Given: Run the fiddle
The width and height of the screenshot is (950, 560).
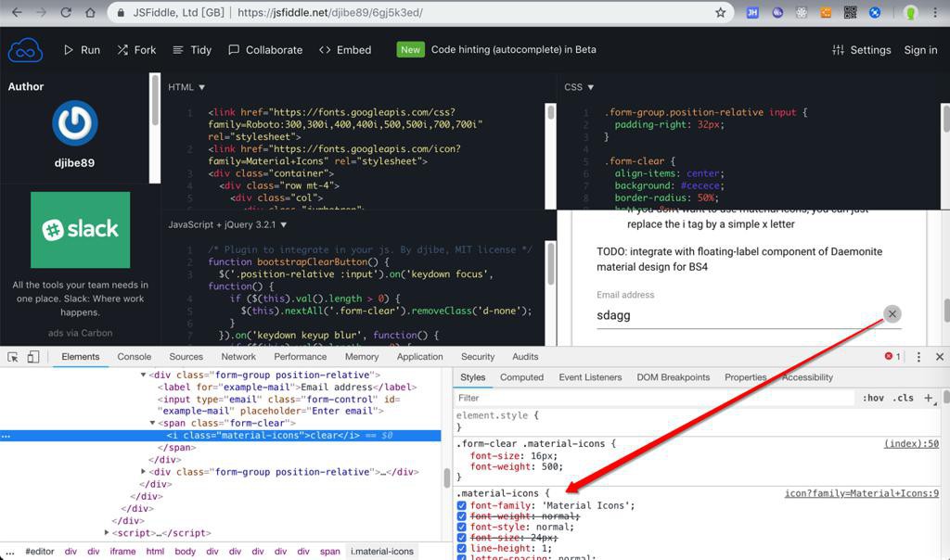Looking at the screenshot, I should (82, 50).
